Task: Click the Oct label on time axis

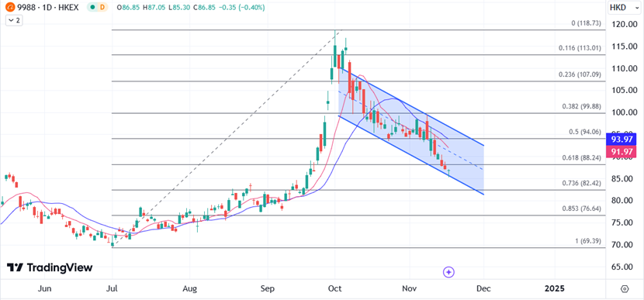Action: coord(335,289)
